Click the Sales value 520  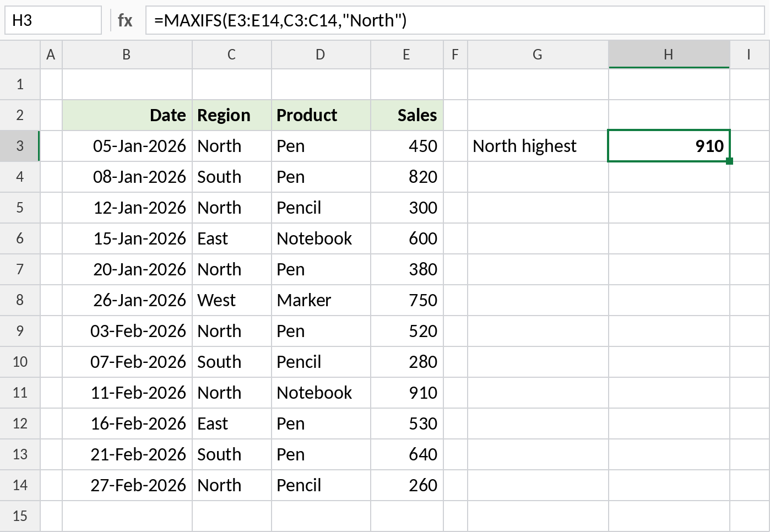(407, 331)
